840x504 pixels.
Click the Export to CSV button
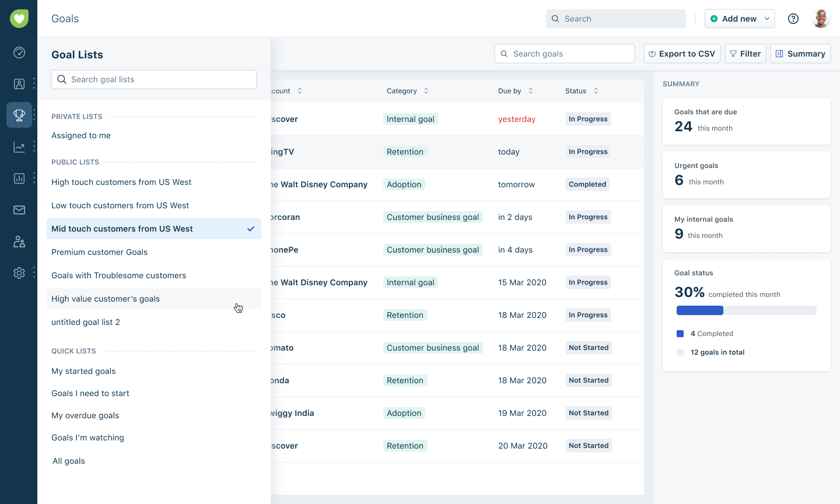(681, 53)
